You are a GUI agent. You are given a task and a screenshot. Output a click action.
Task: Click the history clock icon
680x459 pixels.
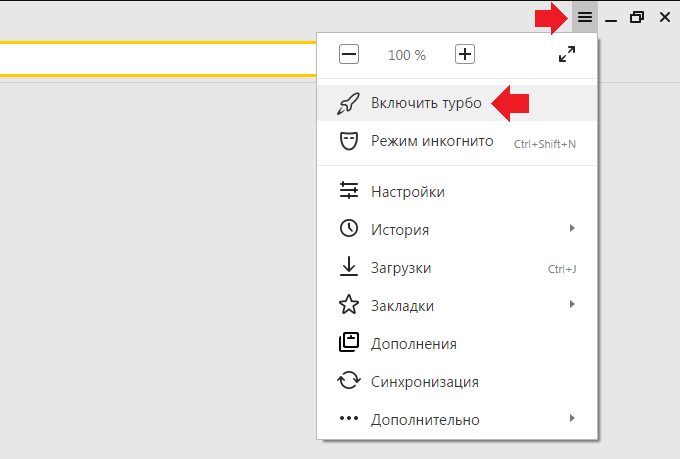pos(348,229)
